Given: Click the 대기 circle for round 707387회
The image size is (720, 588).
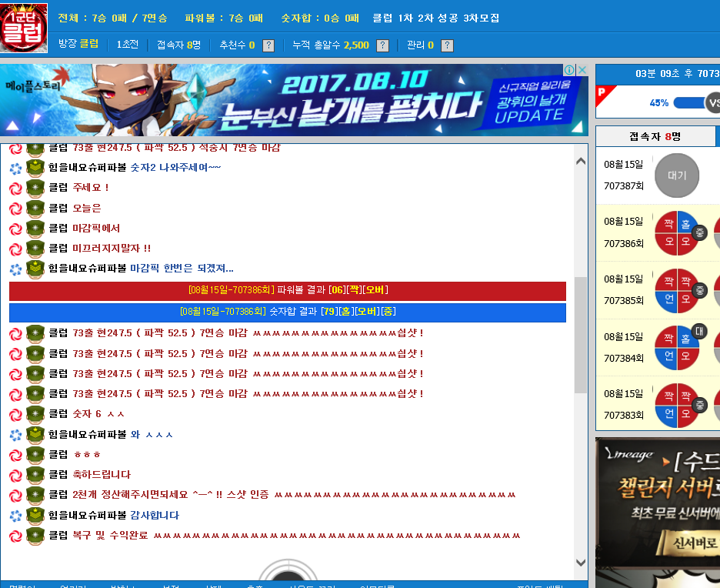Looking at the screenshot, I should pyautogui.click(x=677, y=175).
